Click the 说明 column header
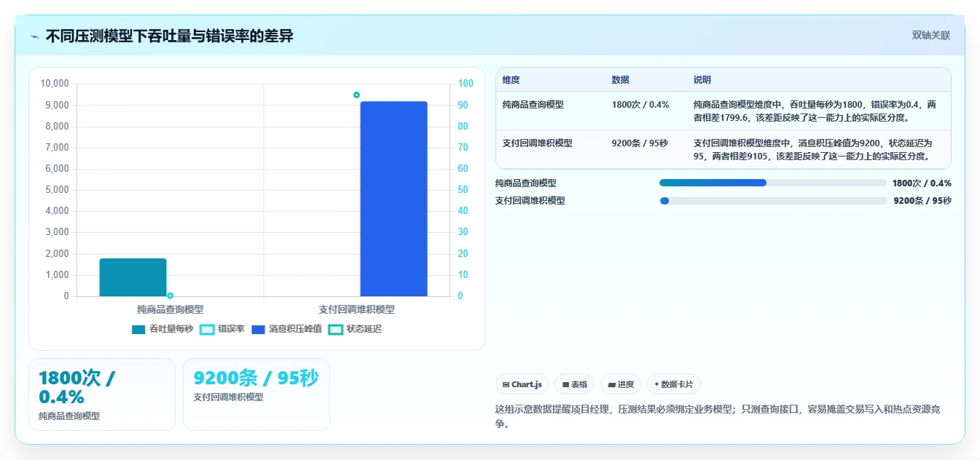Screen dimensions: 980x460 point(702,80)
